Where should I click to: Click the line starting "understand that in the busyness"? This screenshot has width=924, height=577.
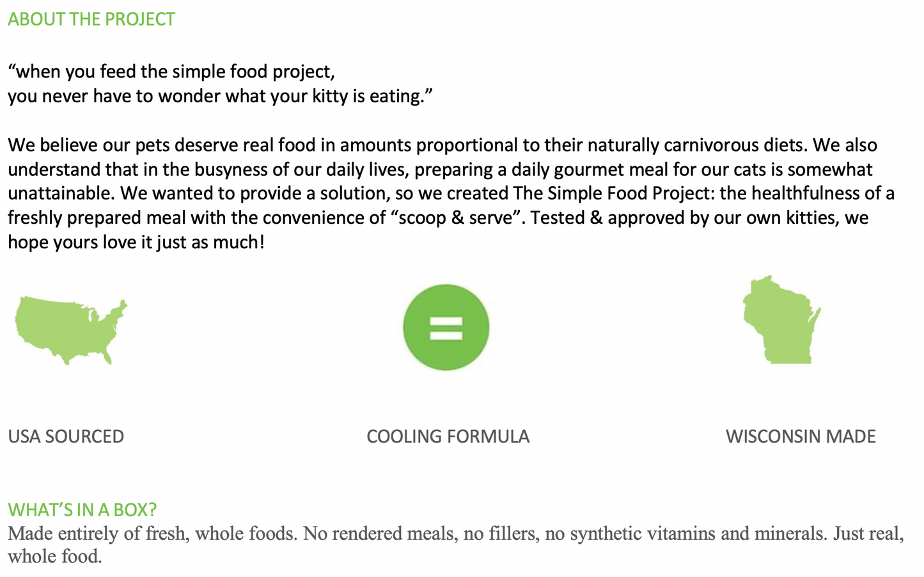tap(440, 169)
